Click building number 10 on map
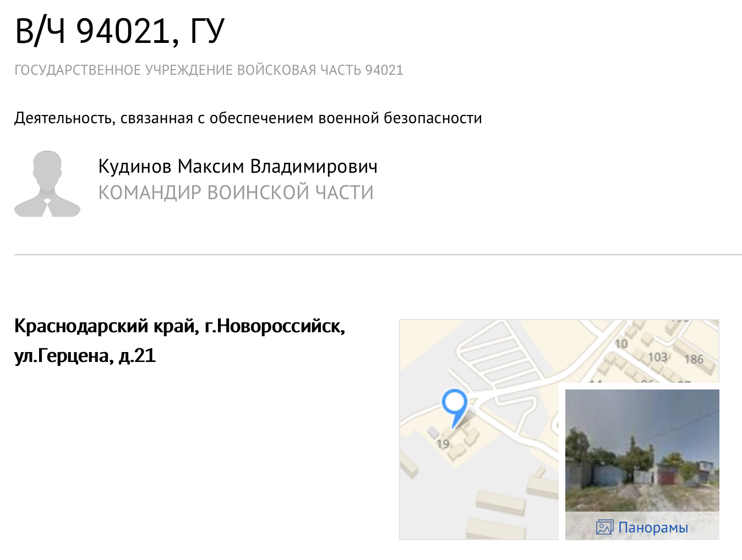742x560 pixels. (x=621, y=344)
